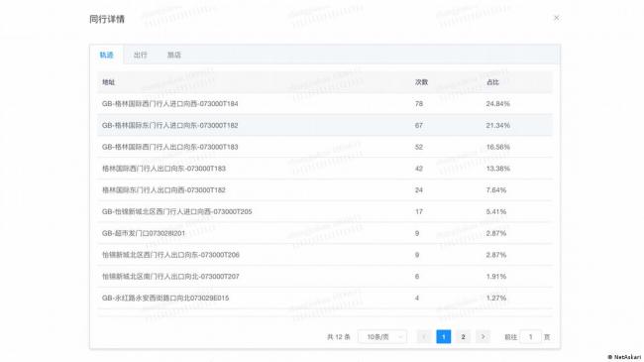This screenshot has width=644, height=362.
Task: Select the address ending 073000T205
Action: 177,211
